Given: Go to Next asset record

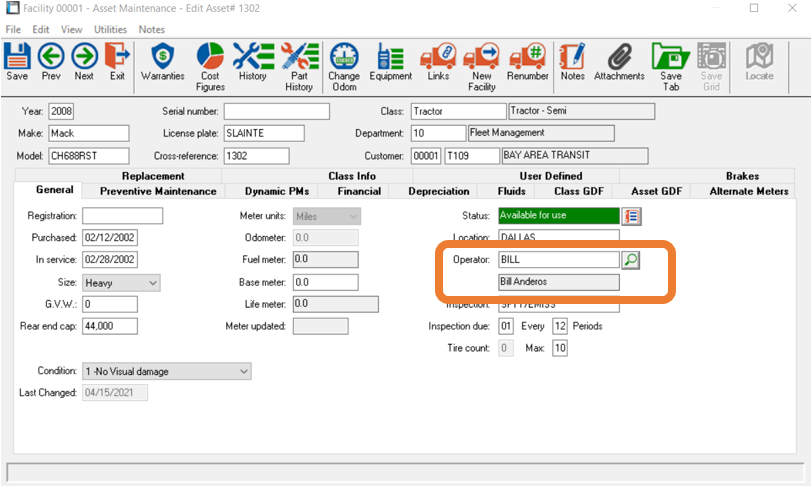Looking at the screenshot, I should 84,60.
